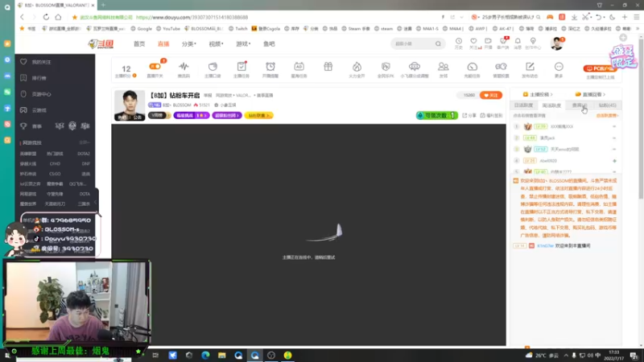
Task: Select DOTA2 in sidebar game categories
Action: tap(84, 154)
